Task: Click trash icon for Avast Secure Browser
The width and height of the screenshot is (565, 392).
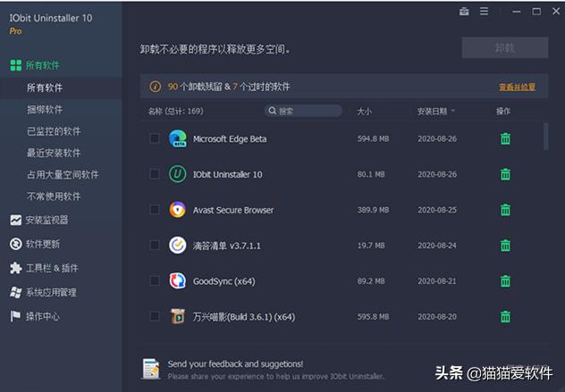Action: click(505, 210)
